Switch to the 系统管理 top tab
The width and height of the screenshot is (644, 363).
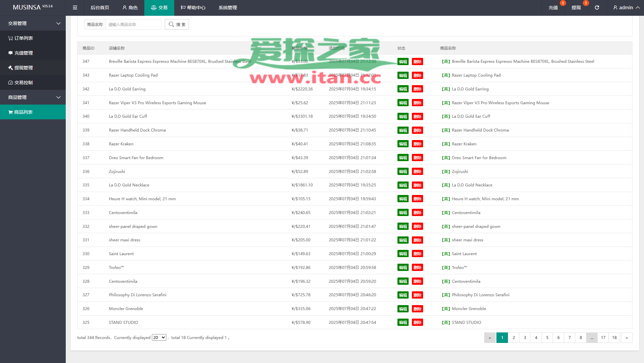pyautogui.click(x=227, y=8)
